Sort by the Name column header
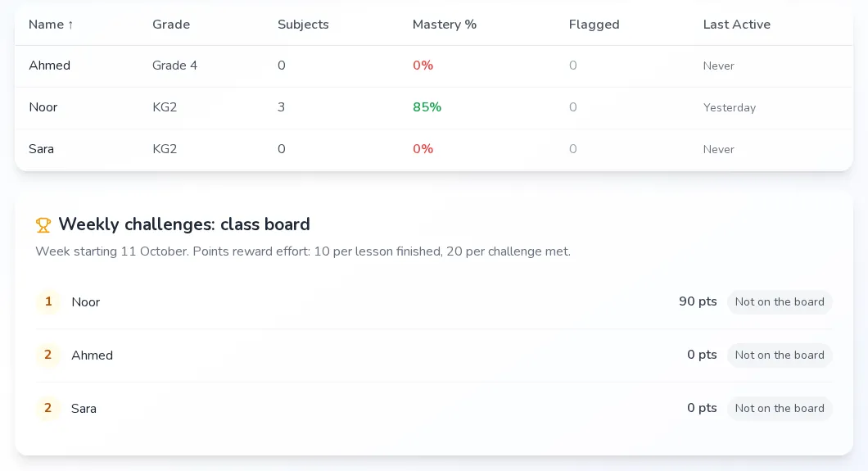Screen dimensions: 868x471 [x=51, y=25]
